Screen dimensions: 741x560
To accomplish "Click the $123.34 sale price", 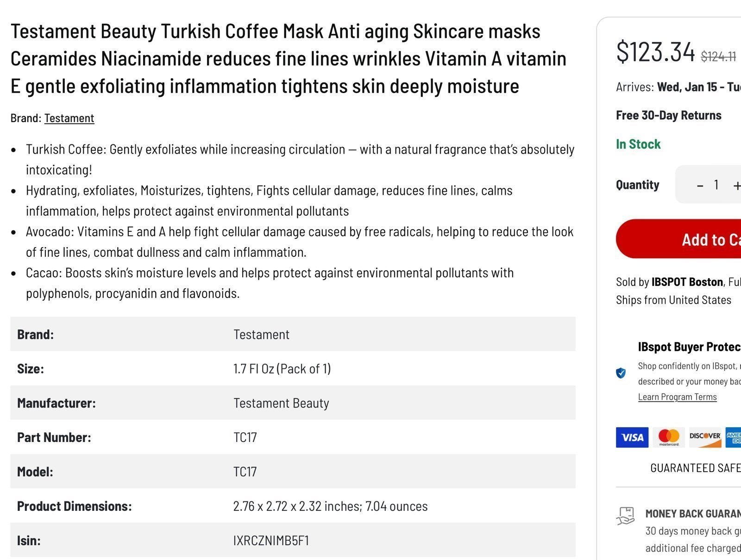I will [655, 51].
